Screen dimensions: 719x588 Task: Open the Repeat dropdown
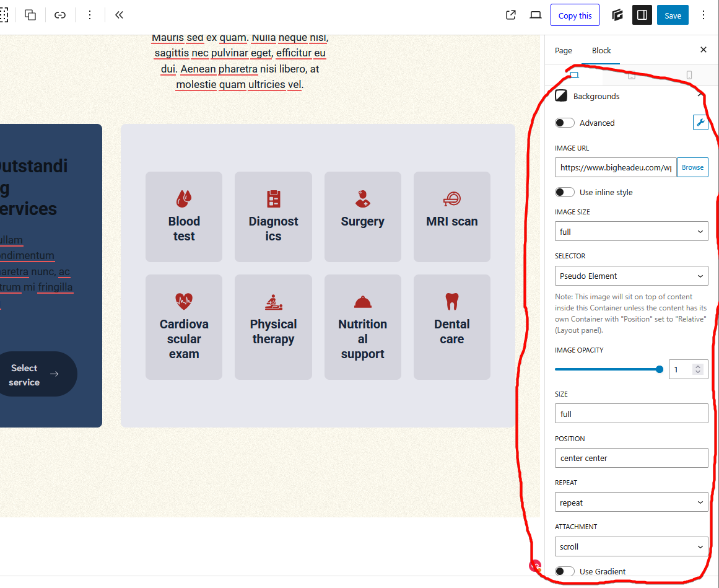tap(632, 502)
